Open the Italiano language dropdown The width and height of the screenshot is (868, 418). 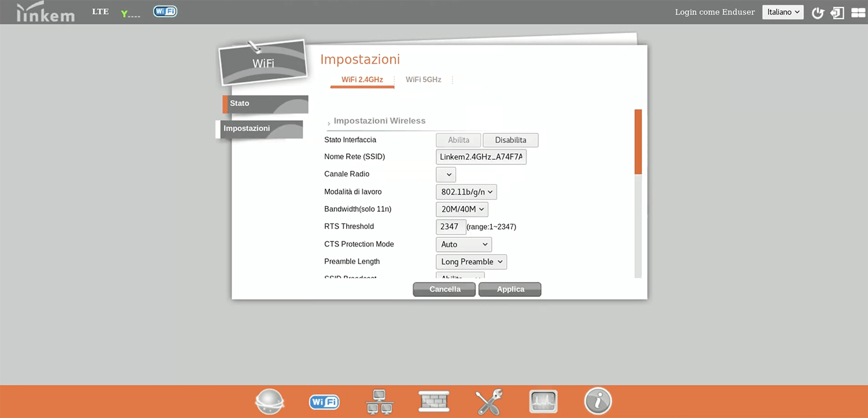click(x=782, y=12)
